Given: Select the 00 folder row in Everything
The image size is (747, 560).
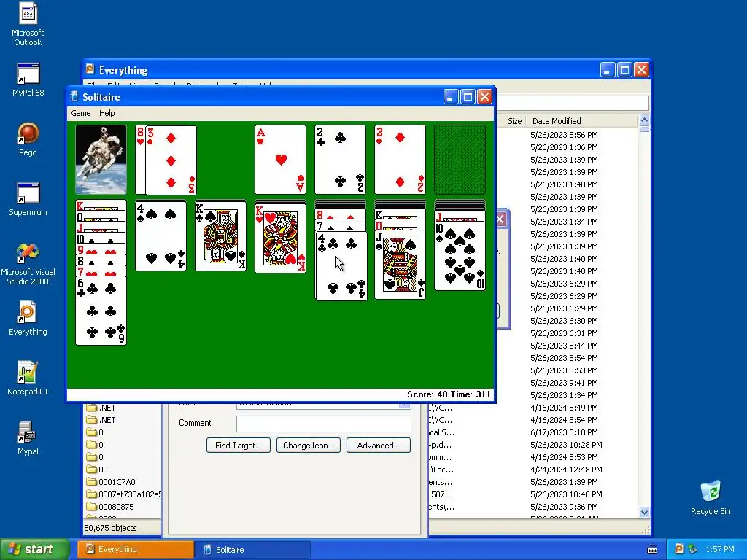Looking at the screenshot, I should click(98, 470).
